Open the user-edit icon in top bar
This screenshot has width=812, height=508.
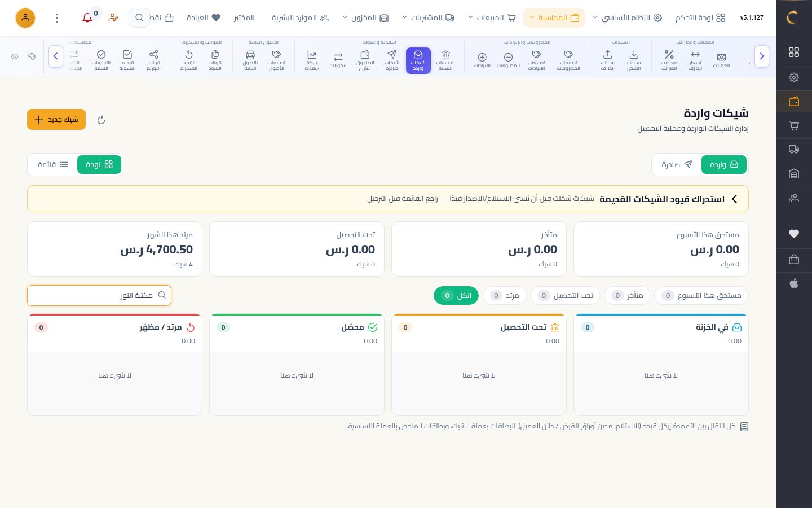(113, 18)
